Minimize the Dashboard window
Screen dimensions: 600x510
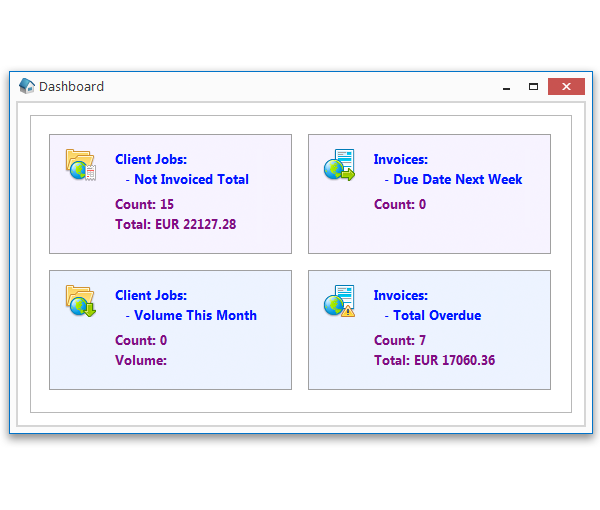506,87
